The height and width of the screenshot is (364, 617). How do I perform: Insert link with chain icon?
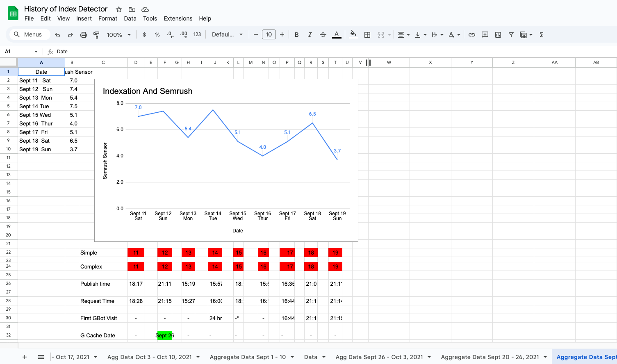(472, 35)
